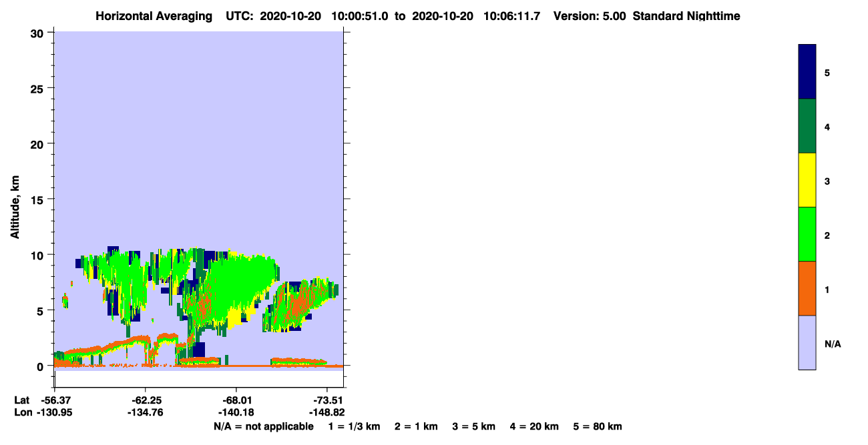
Task: Click the start time '10:00:51.0'
Action: (x=361, y=16)
